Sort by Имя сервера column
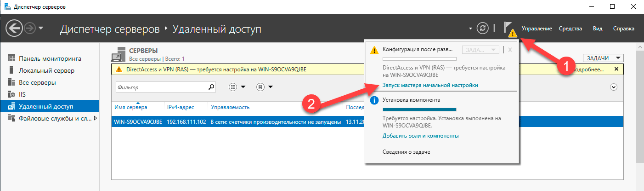 [131, 107]
